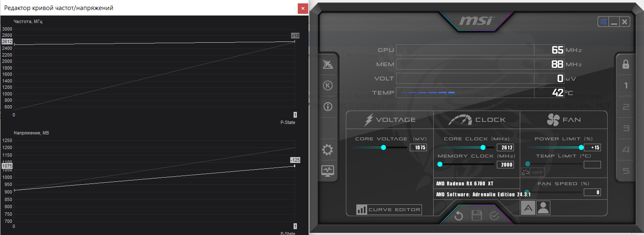Close the curve editor window
Image resolution: width=644 pixels, height=235 pixels.
[303, 8]
